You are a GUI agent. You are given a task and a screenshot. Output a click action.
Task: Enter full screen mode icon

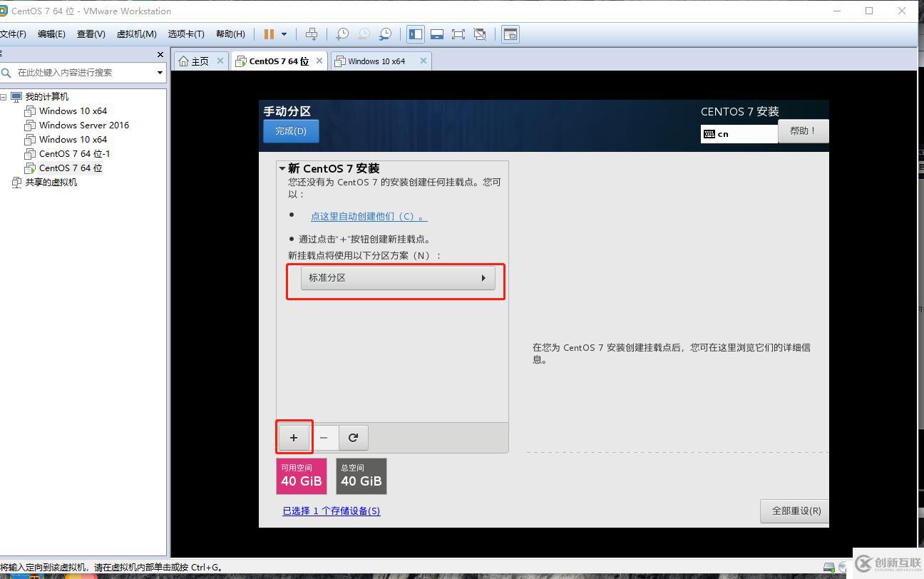tap(458, 34)
